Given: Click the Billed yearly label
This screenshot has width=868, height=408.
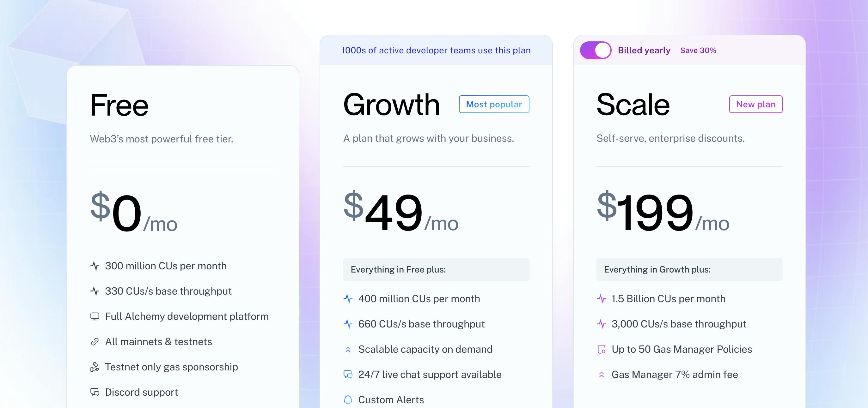Looking at the screenshot, I should click(644, 51).
